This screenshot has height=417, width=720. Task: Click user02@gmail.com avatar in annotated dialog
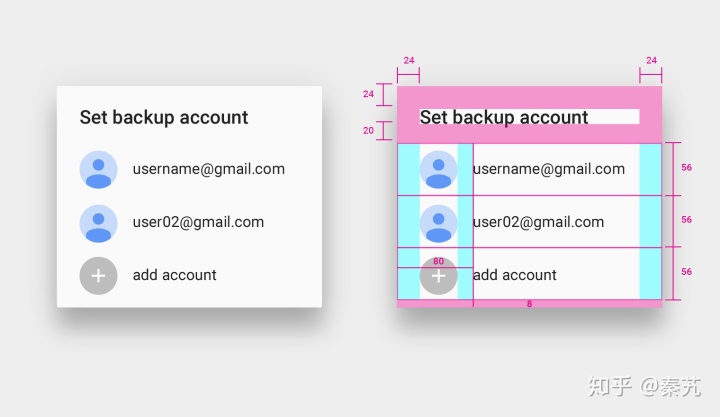439,223
